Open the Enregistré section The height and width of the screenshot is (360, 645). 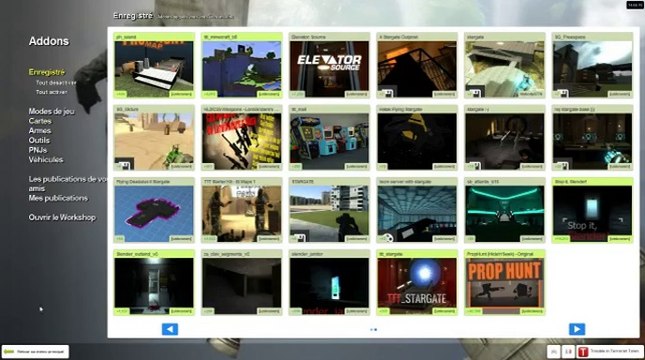pyautogui.click(x=47, y=72)
